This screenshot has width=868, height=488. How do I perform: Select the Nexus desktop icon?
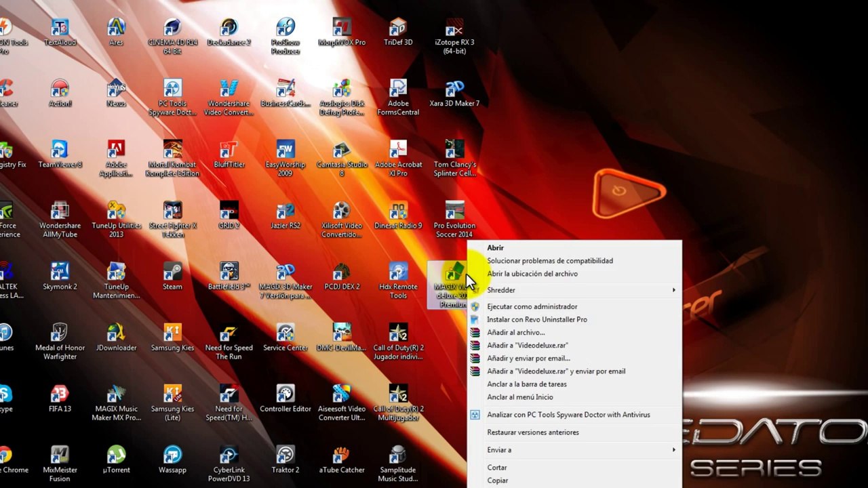(116, 94)
